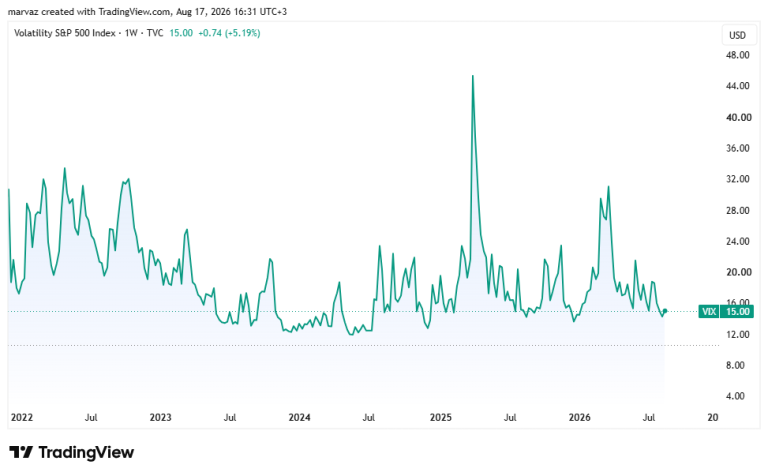Click the 40.00 price axis label

(738, 118)
